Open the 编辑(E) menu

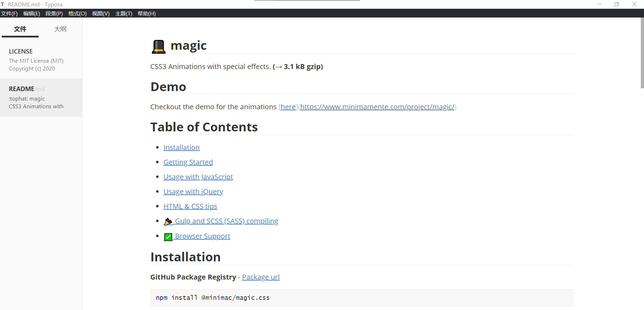32,14
